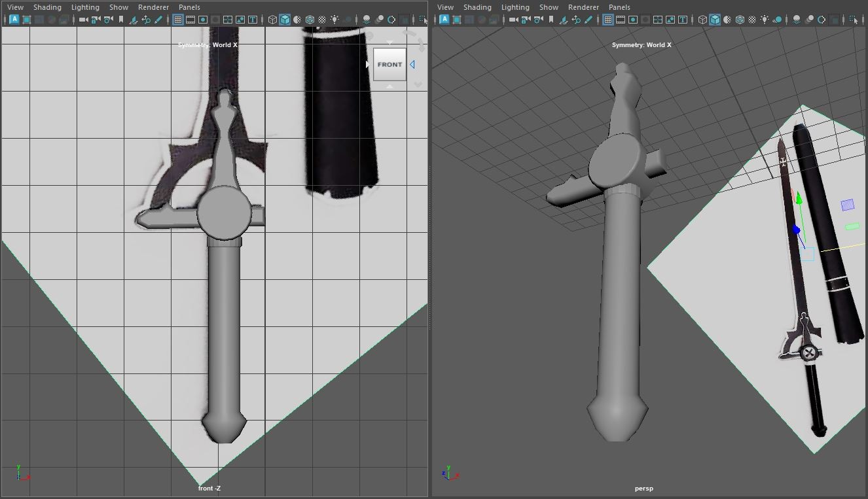Toggle Grid display in front panel toolbar
Image resolution: width=868 pixels, height=499 pixels.
178,20
